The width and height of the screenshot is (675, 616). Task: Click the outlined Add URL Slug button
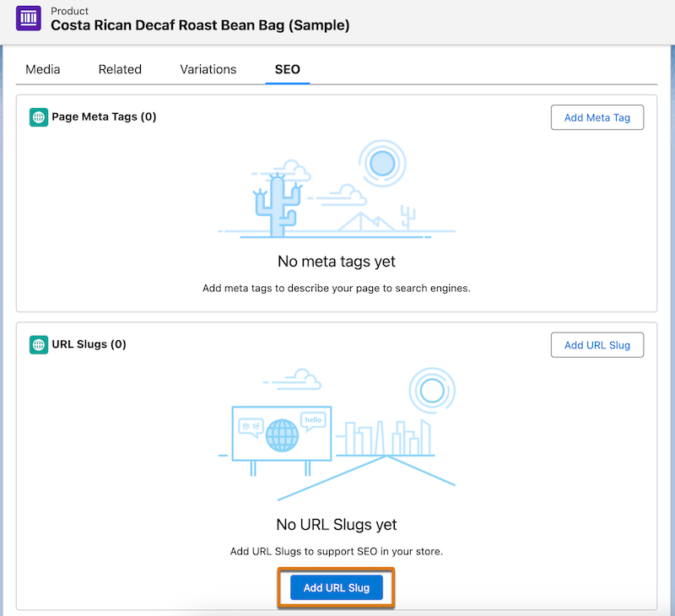tap(597, 345)
